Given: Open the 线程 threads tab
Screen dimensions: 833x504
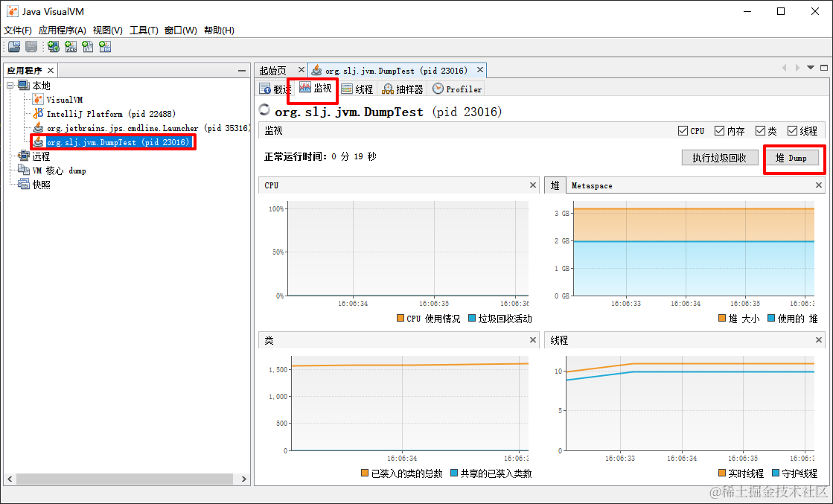Looking at the screenshot, I should (357, 89).
